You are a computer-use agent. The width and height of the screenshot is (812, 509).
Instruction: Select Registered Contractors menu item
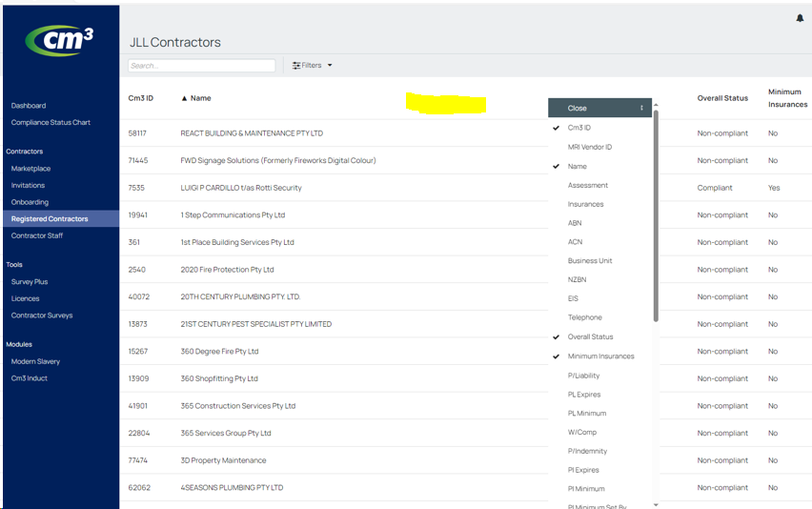[x=61, y=218]
